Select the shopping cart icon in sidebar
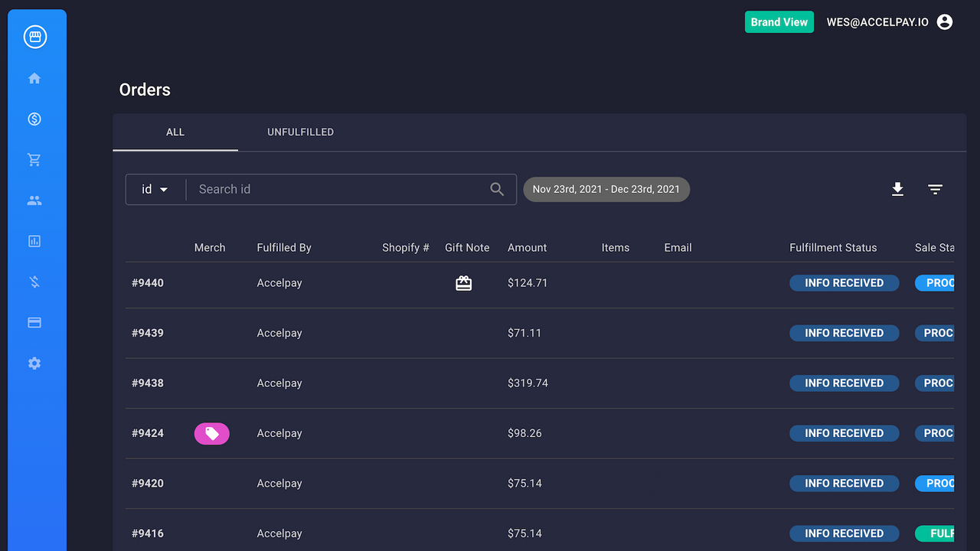Viewport: 980px width, 551px height. [x=34, y=159]
